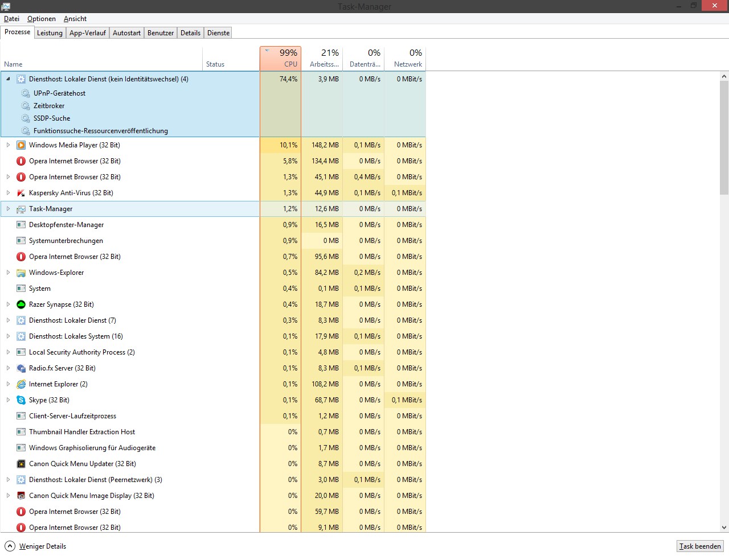Click the SSDP-Suche service gear icon
The image size is (729, 560).
click(26, 118)
